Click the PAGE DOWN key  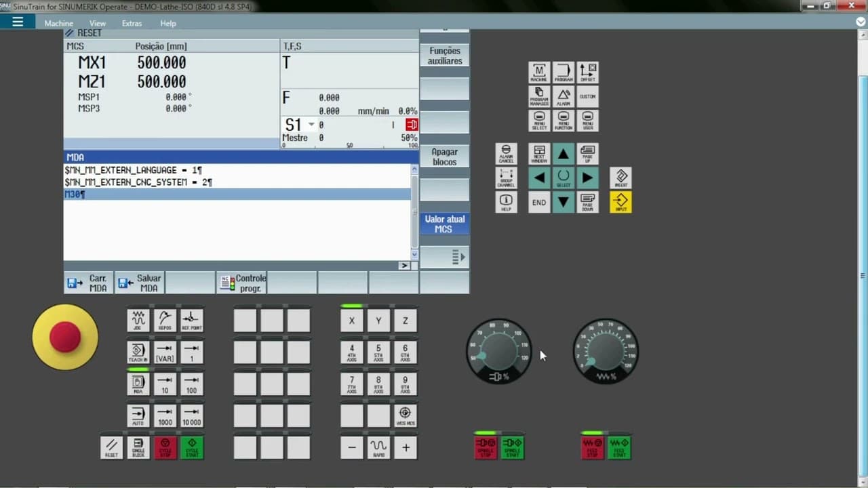pyautogui.click(x=588, y=202)
